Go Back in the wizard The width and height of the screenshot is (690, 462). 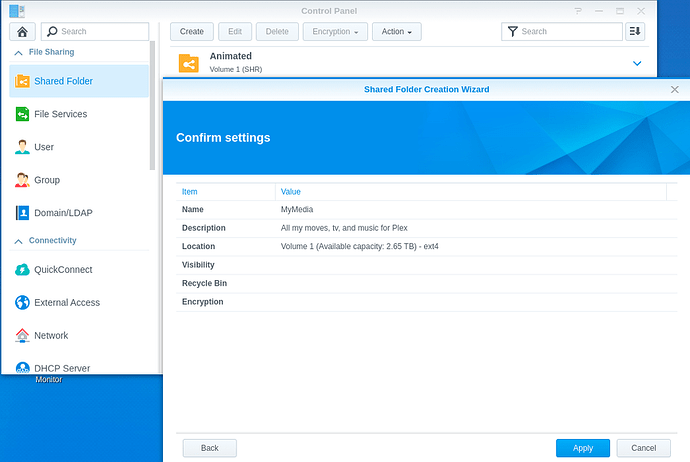[209, 448]
